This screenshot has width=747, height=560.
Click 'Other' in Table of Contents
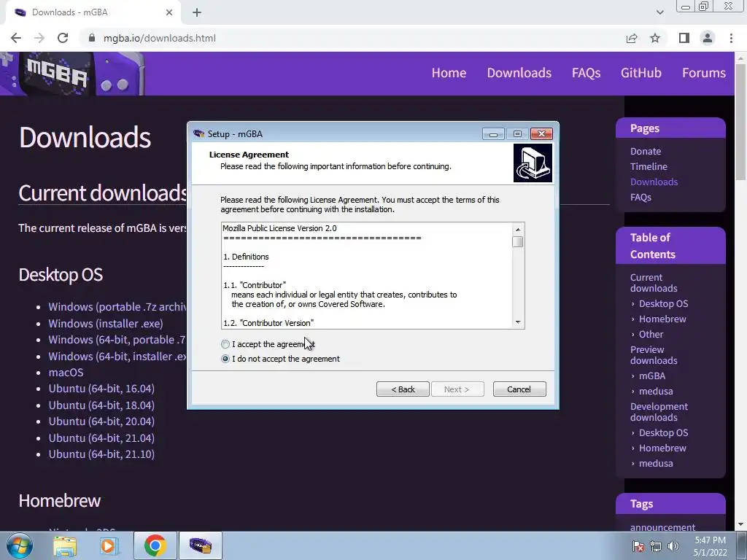(651, 334)
